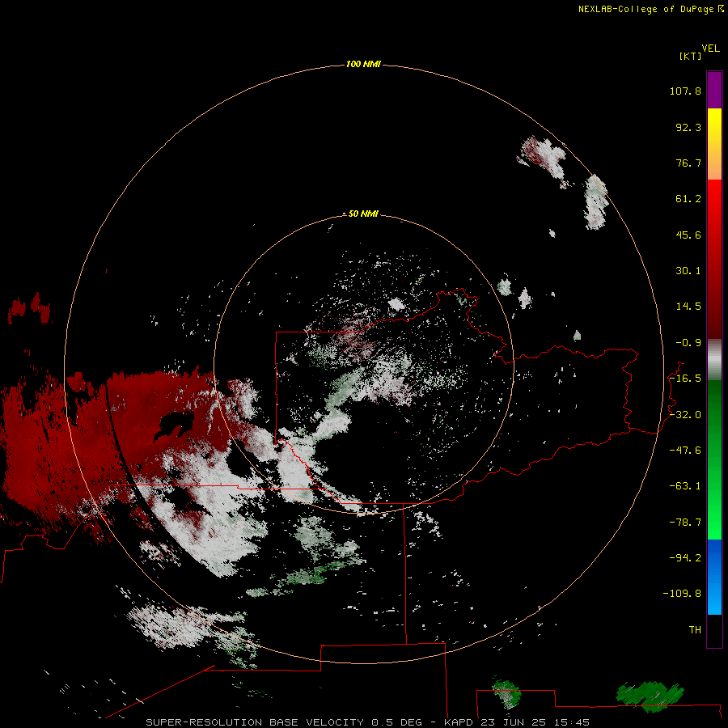This screenshot has width=728, height=728.
Task: Click the NEXLAB-College of DuPage watermark text
Action: click(645, 9)
